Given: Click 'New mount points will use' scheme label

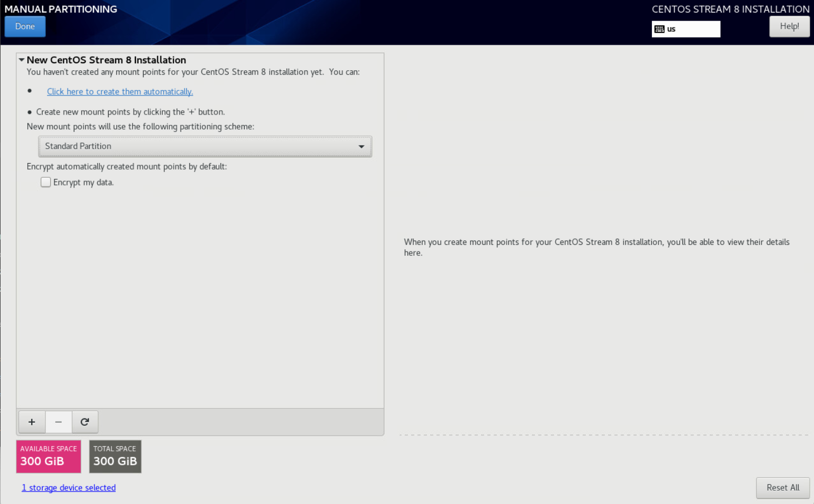Looking at the screenshot, I should 140,127.
